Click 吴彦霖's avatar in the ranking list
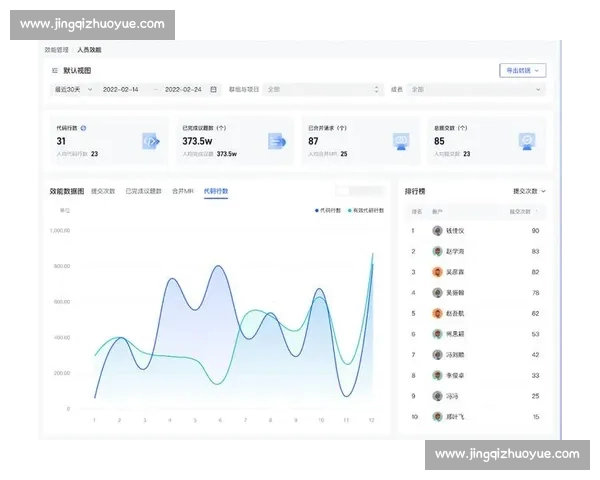This screenshot has width=600, height=480. point(437,272)
